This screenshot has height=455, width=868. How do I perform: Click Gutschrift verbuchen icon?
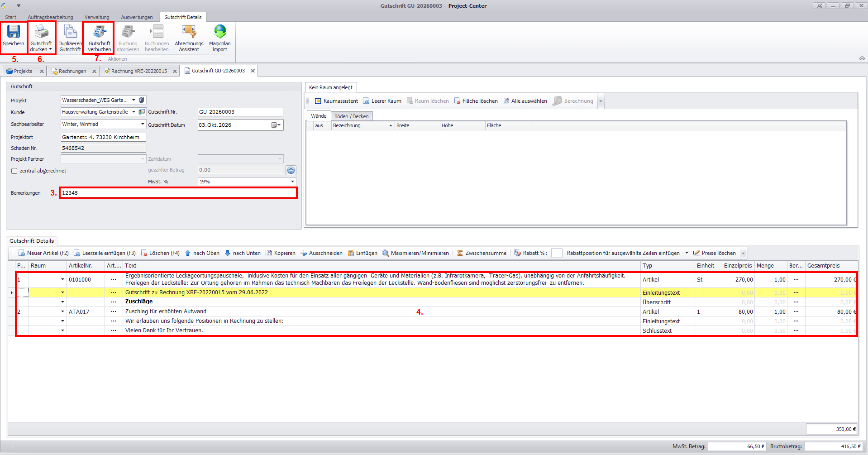coord(100,31)
